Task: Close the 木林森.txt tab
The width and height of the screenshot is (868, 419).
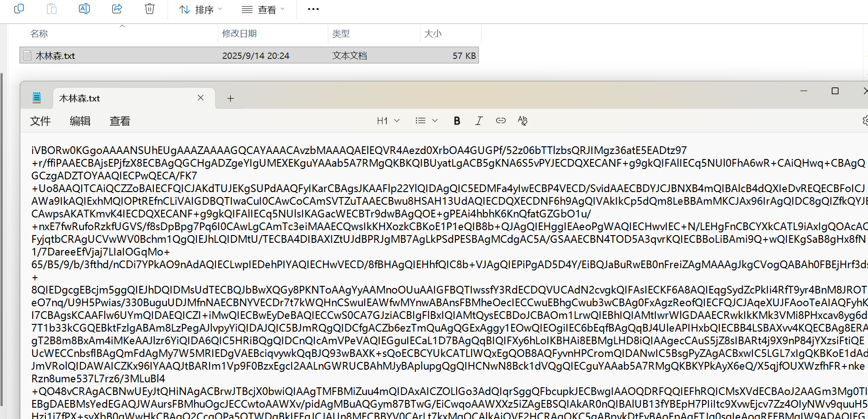Action: (200, 98)
